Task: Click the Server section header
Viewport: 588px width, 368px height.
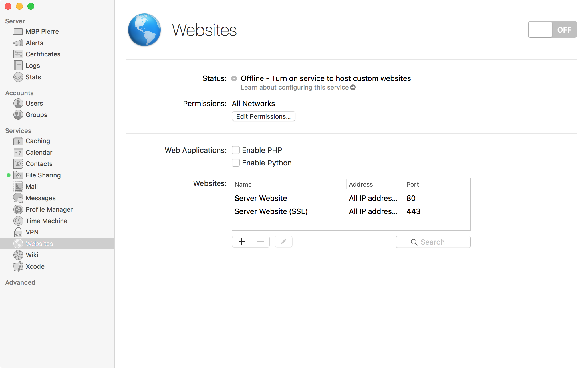Action: (x=15, y=21)
